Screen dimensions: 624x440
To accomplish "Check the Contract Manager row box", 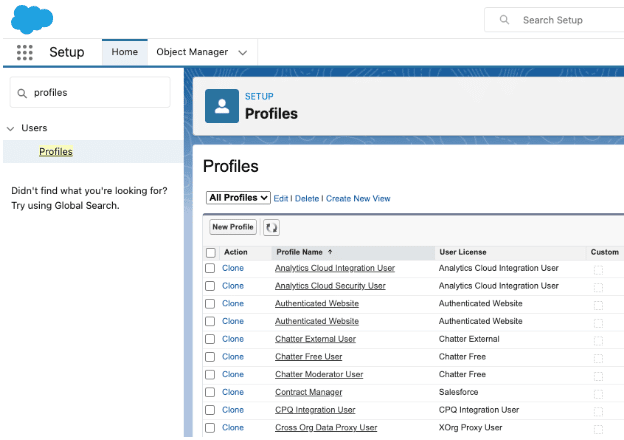I will [x=210, y=392].
